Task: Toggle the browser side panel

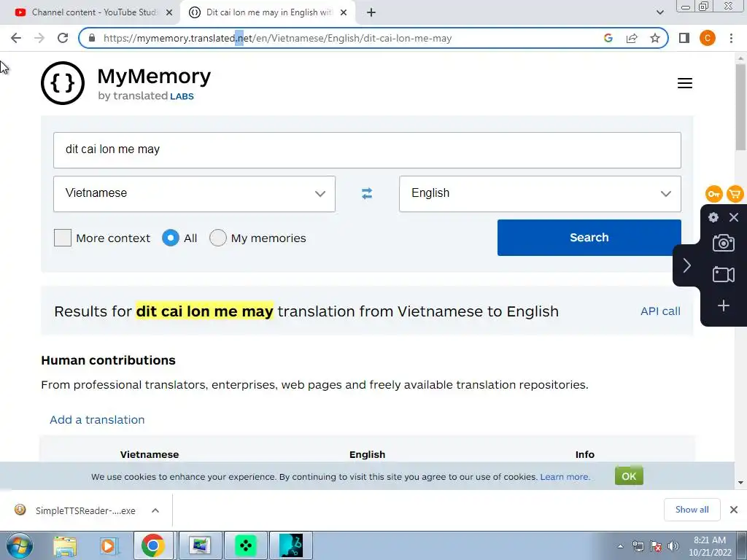Action: [x=684, y=38]
